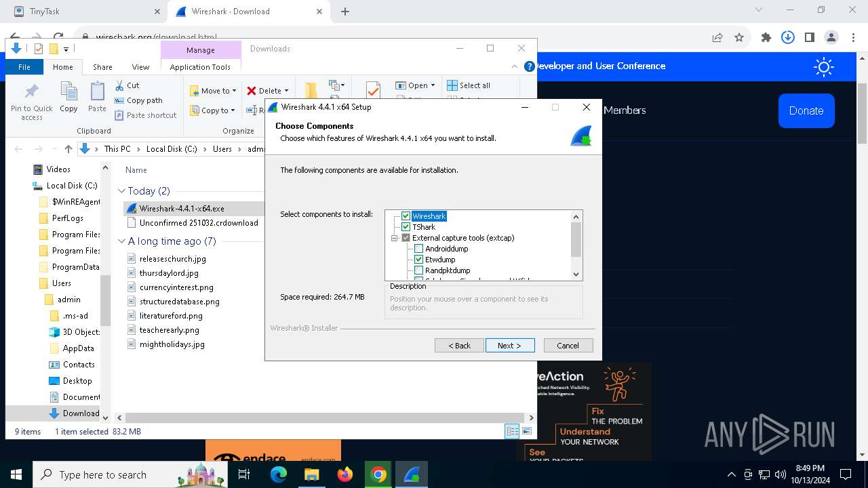Uncheck the Wireshark component checkbox

click(406, 216)
